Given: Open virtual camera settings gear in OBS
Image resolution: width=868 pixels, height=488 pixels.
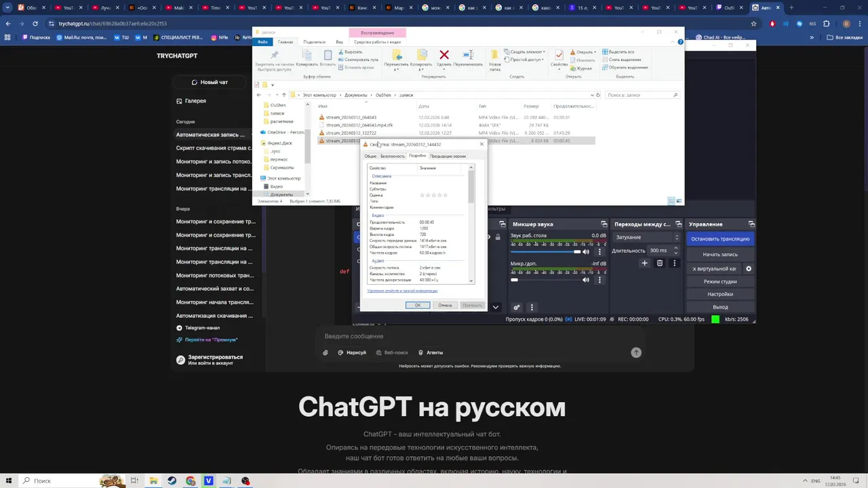Looking at the screenshot, I should tap(749, 268).
